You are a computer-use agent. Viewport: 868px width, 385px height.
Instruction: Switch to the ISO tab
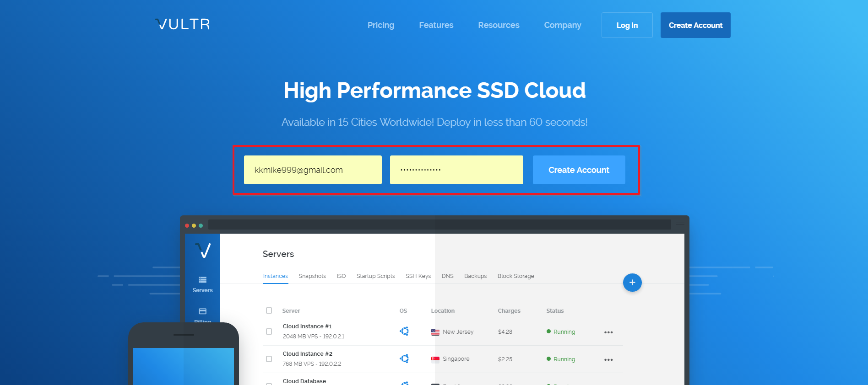tap(341, 276)
